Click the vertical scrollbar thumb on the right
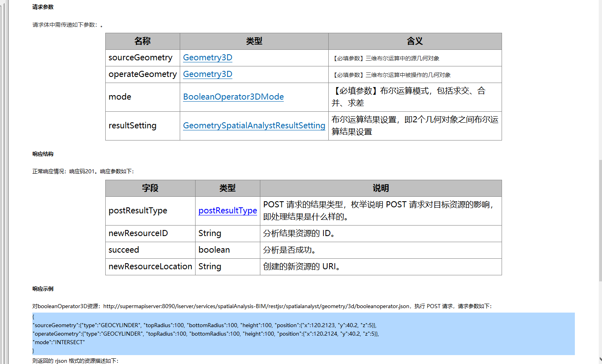The image size is (602, 364). (600, 221)
